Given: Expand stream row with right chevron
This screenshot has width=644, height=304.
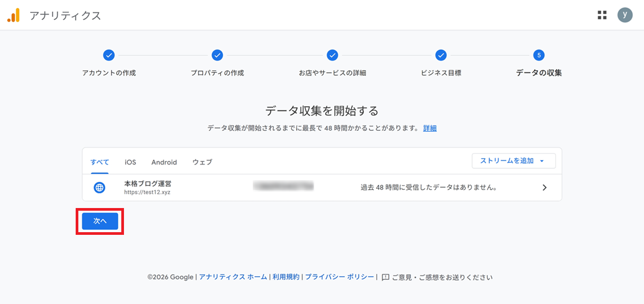Looking at the screenshot, I should click(x=544, y=188).
